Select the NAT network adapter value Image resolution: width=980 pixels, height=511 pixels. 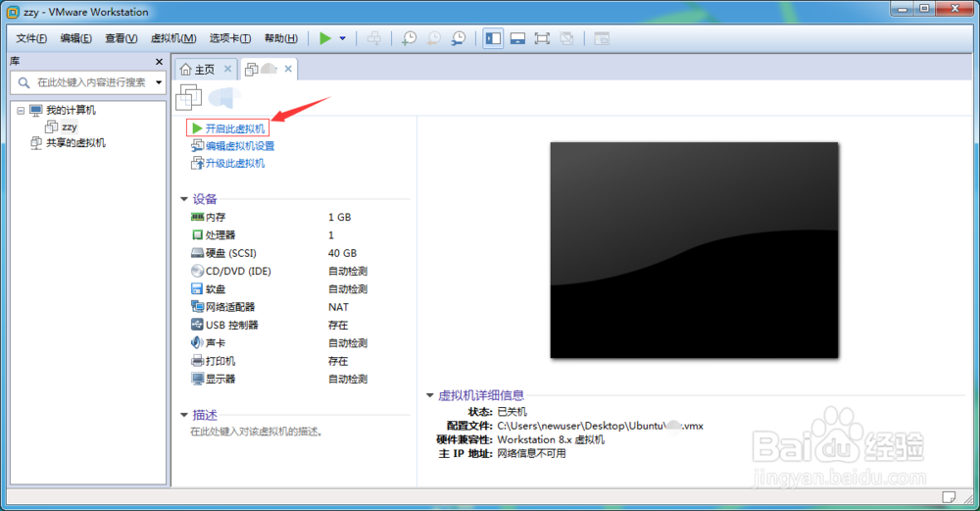(338, 307)
